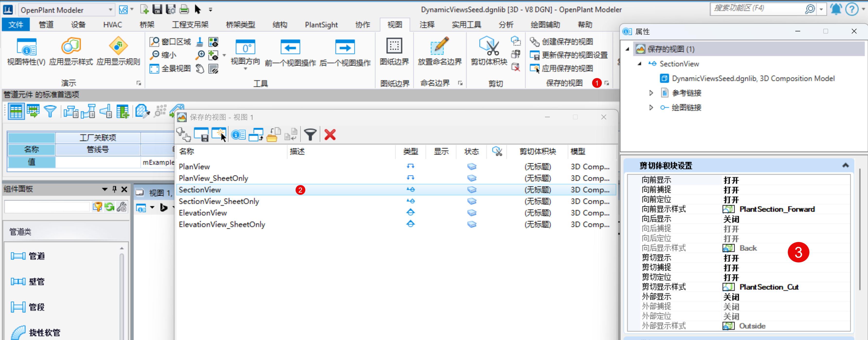Delete saved view using red X icon
This screenshot has width=868, height=340.
[330, 134]
